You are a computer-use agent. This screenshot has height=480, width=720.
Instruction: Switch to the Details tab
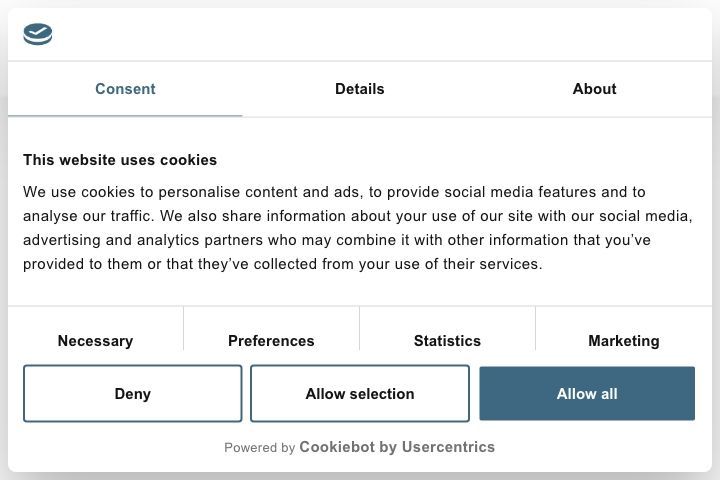(x=360, y=89)
